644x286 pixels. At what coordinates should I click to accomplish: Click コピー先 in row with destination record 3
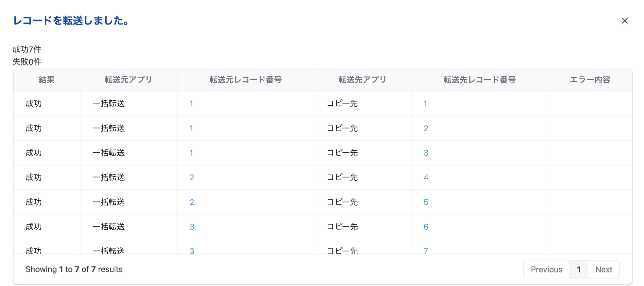click(342, 153)
